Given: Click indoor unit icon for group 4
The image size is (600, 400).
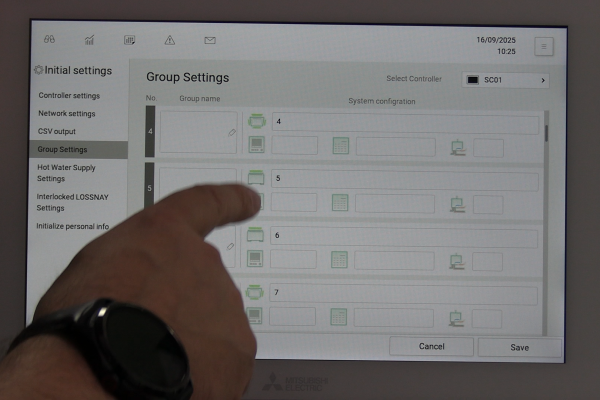Looking at the screenshot, I should [x=257, y=121].
